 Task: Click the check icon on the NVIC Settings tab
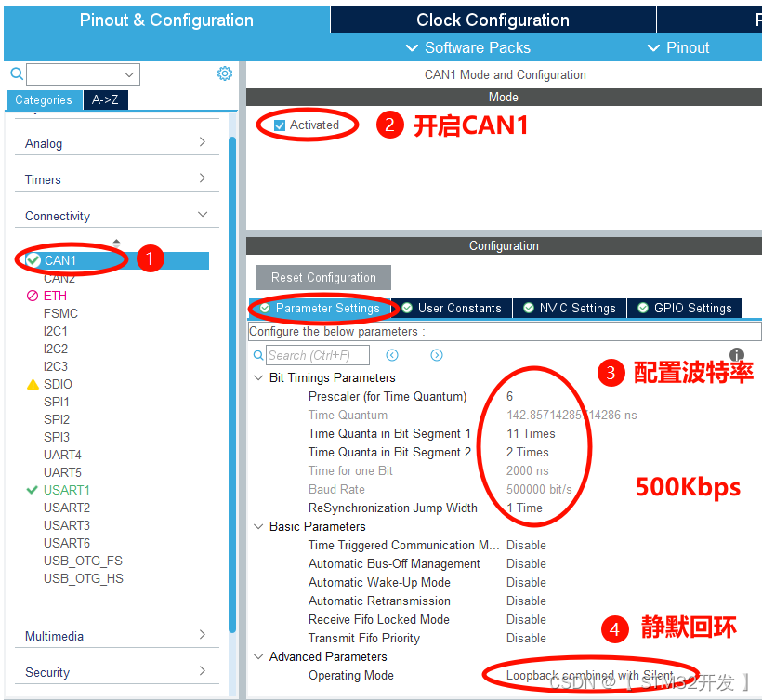tap(529, 308)
